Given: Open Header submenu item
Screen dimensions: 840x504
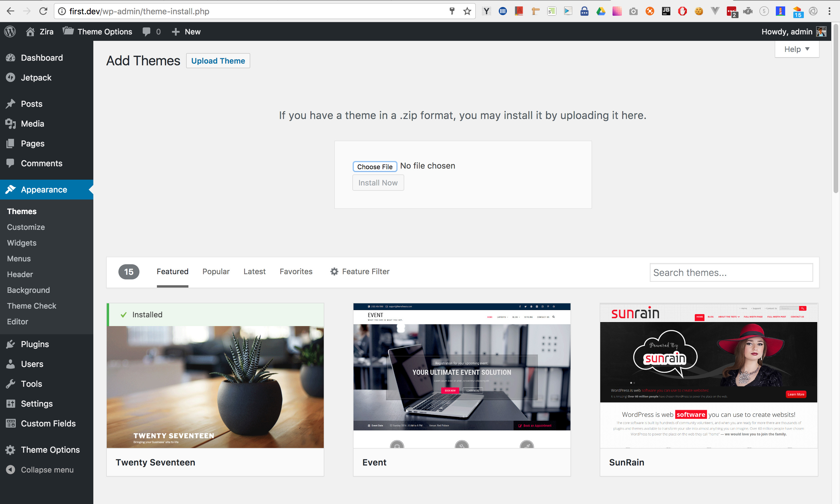Looking at the screenshot, I should (x=20, y=274).
